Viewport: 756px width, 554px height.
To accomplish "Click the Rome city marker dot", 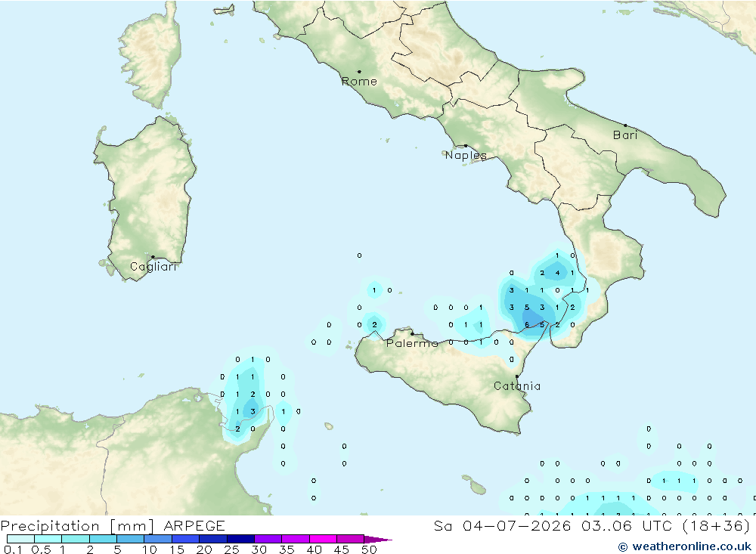I will coord(359,72).
